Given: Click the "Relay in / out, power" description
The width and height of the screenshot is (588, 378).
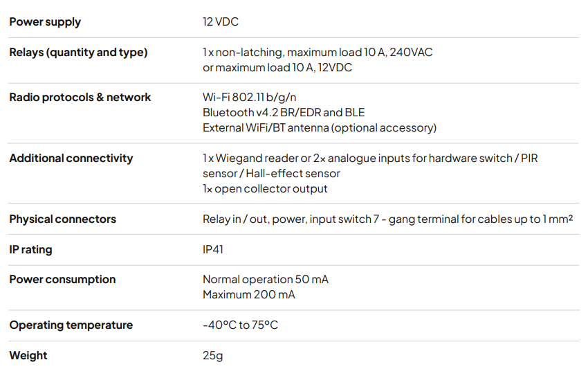Looking at the screenshot, I should (388, 219).
